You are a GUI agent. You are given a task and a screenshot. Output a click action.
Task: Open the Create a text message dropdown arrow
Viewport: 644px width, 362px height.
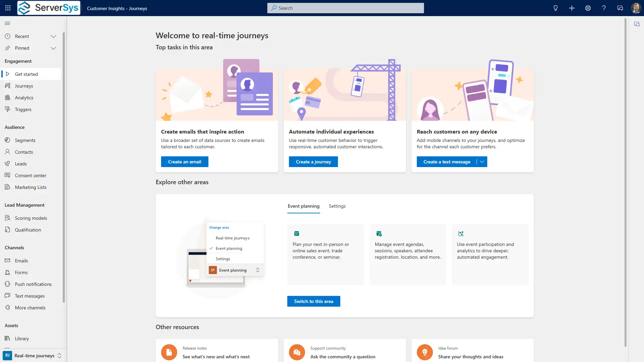(x=482, y=162)
